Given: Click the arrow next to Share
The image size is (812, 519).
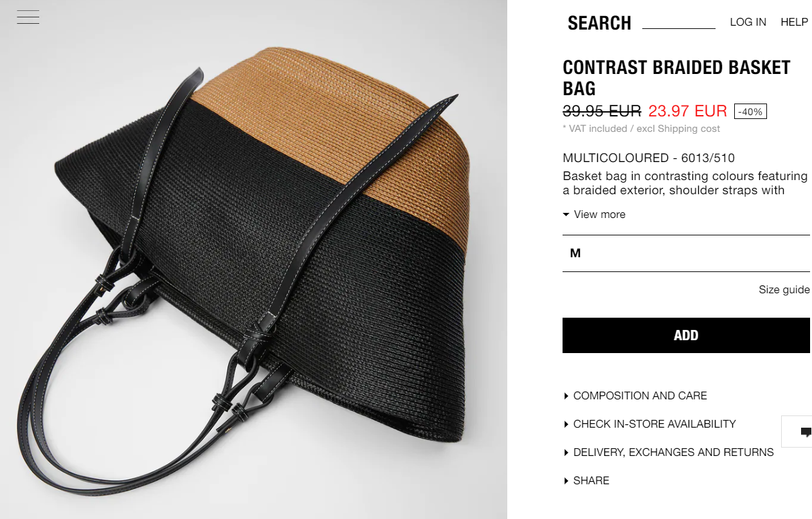Looking at the screenshot, I should click(x=566, y=481).
